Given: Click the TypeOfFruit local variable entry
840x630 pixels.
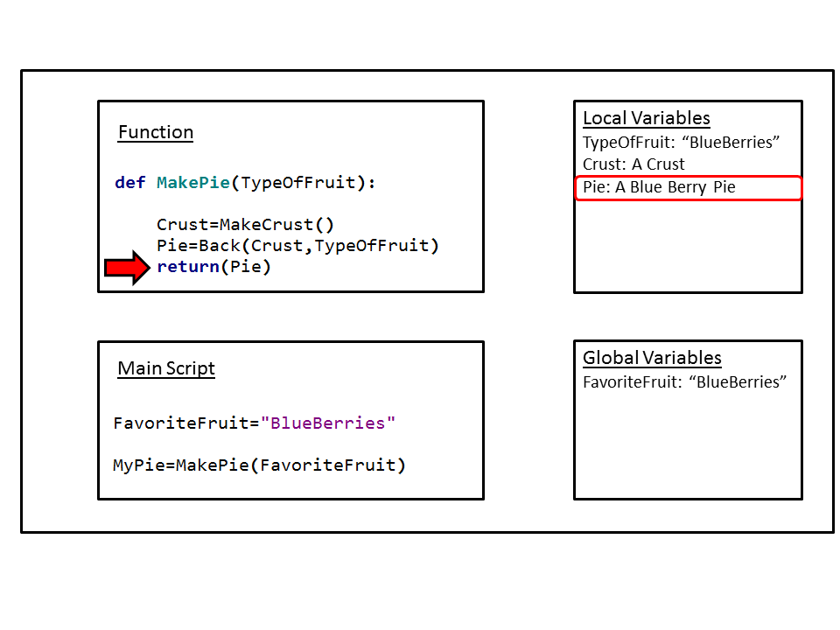Looking at the screenshot, I should 681,142.
